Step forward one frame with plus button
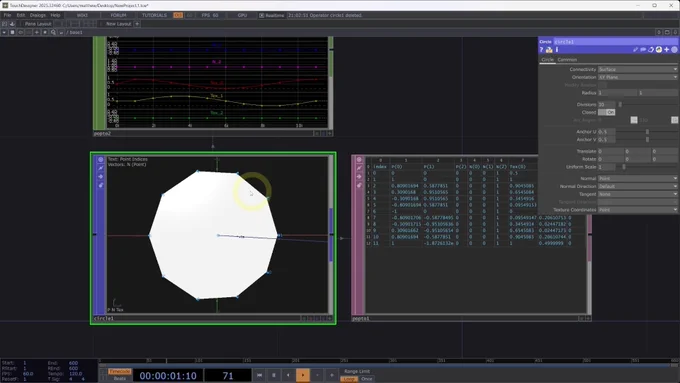Screen dimensions: 680x383 tap(332, 375)
